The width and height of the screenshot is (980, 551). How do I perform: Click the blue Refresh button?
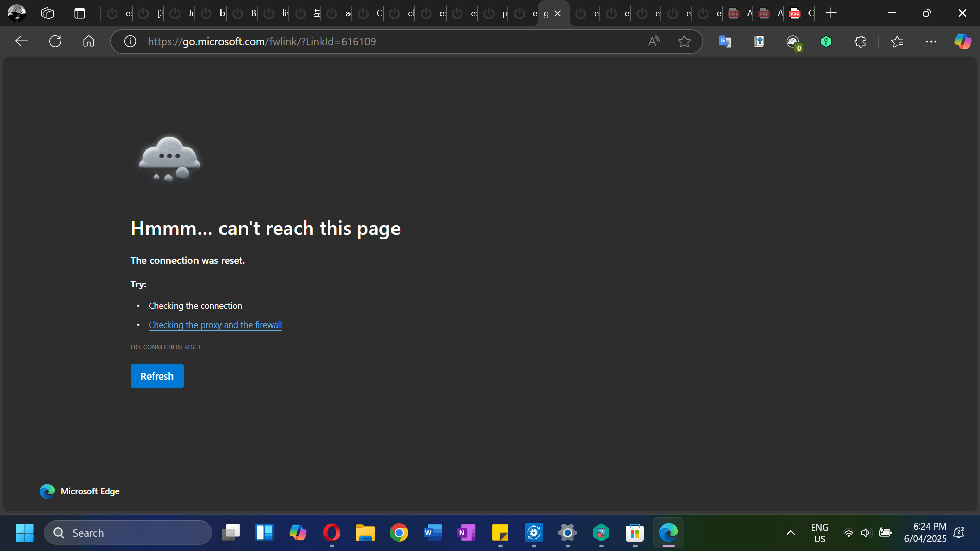[157, 376]
